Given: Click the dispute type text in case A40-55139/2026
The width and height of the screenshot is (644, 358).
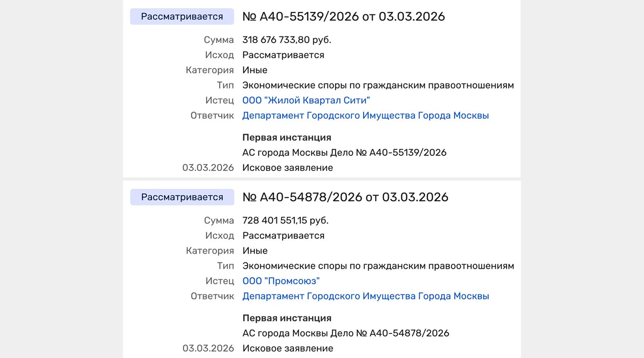Looking at the screenshot, I should [x=378, y=85].
